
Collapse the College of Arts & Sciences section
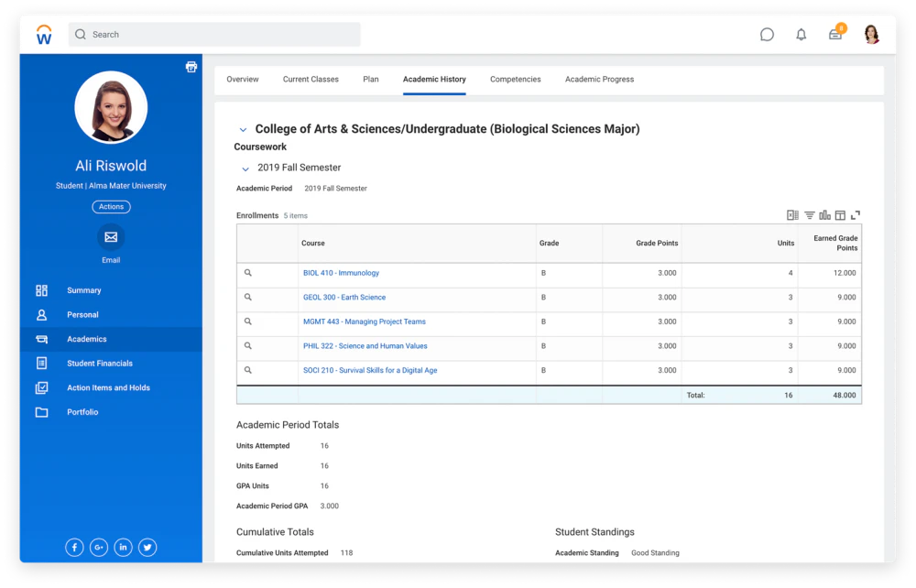pos(243,129)
